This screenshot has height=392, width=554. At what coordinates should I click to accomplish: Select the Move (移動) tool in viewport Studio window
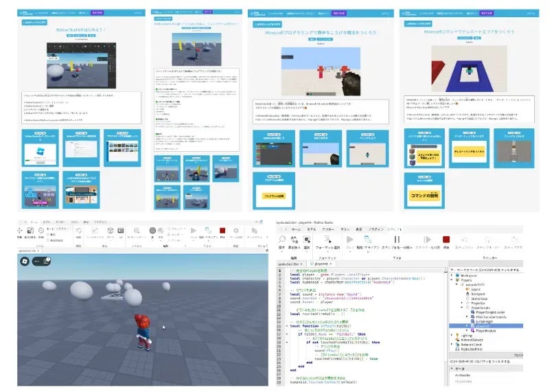tap(19, 231)
